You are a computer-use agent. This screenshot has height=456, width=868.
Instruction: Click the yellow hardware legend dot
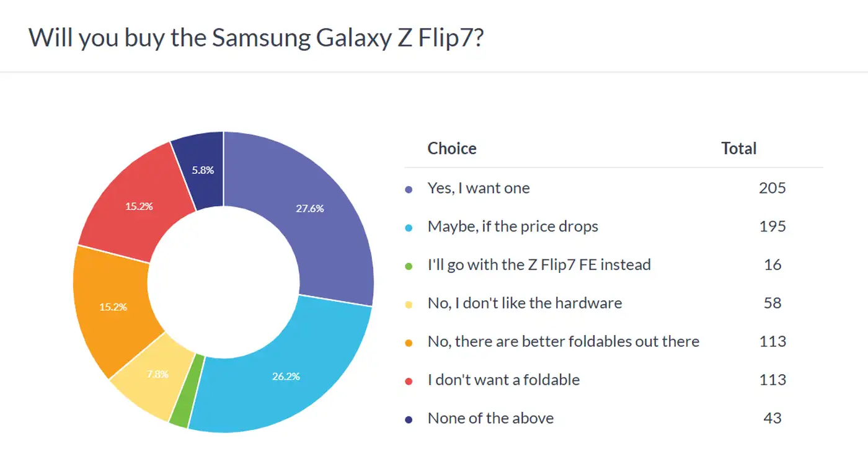pos(409,304)
